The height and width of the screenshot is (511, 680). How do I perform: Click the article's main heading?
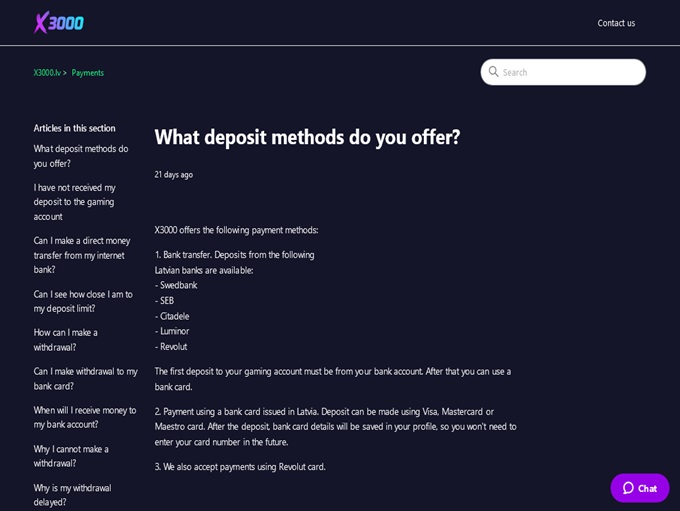click(x=307, y=137)
